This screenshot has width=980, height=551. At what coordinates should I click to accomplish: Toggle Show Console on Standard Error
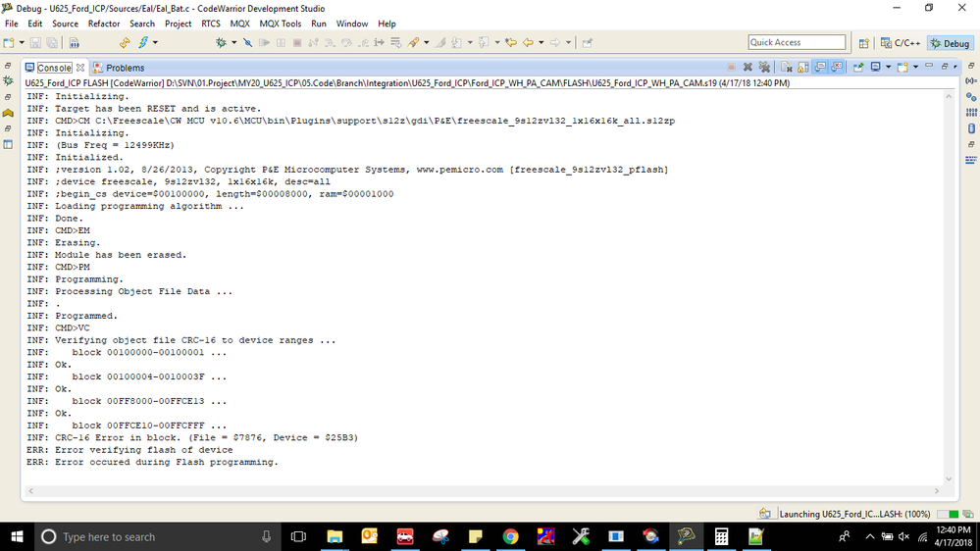(837, 67)
